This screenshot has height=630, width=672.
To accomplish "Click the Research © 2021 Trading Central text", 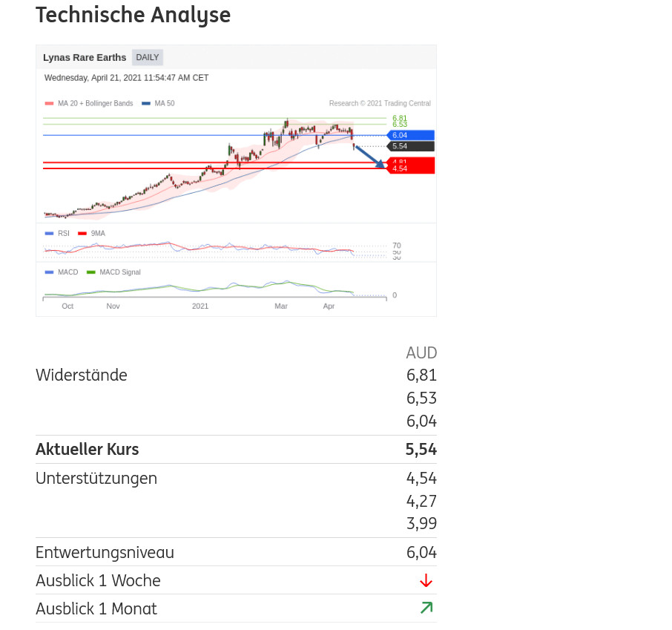I will tap(380, 104).
